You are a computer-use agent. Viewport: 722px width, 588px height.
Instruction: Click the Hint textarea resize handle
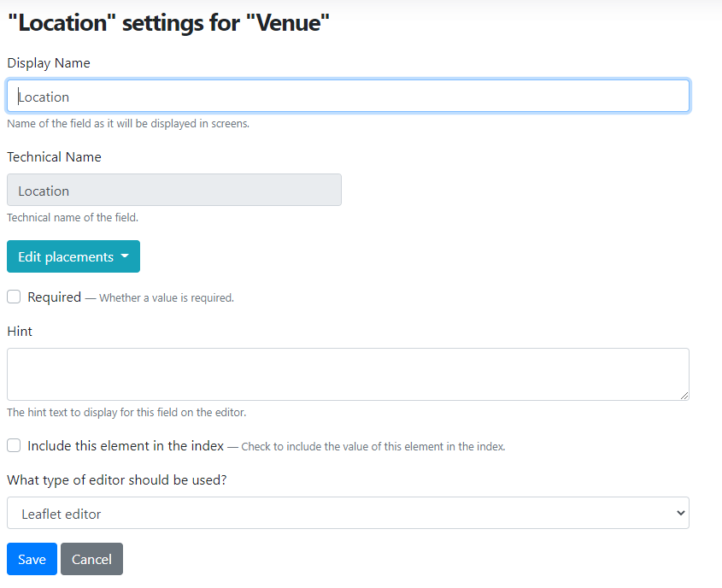coord(684,396)
